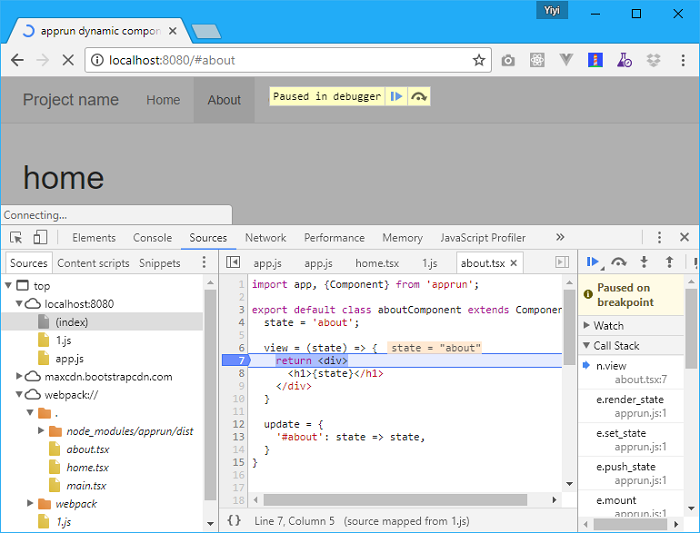Click step out of current function icon

pyautogui.click(x=669, y=262)
